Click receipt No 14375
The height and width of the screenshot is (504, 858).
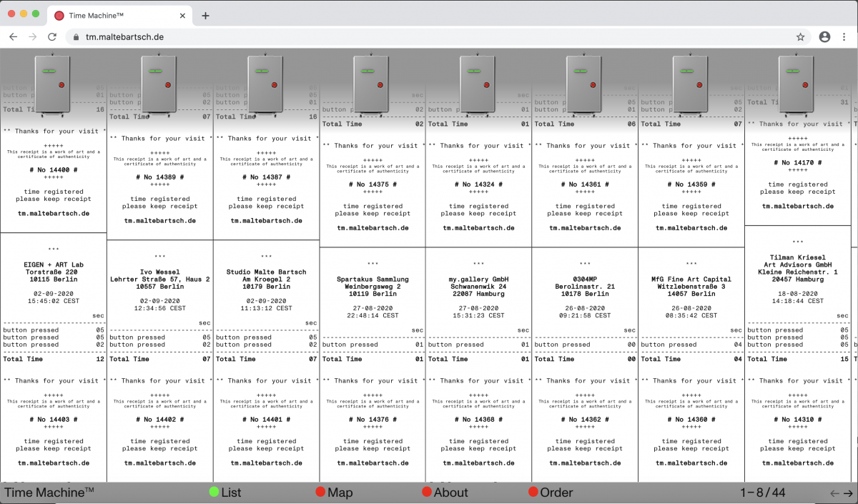[372, 184]
